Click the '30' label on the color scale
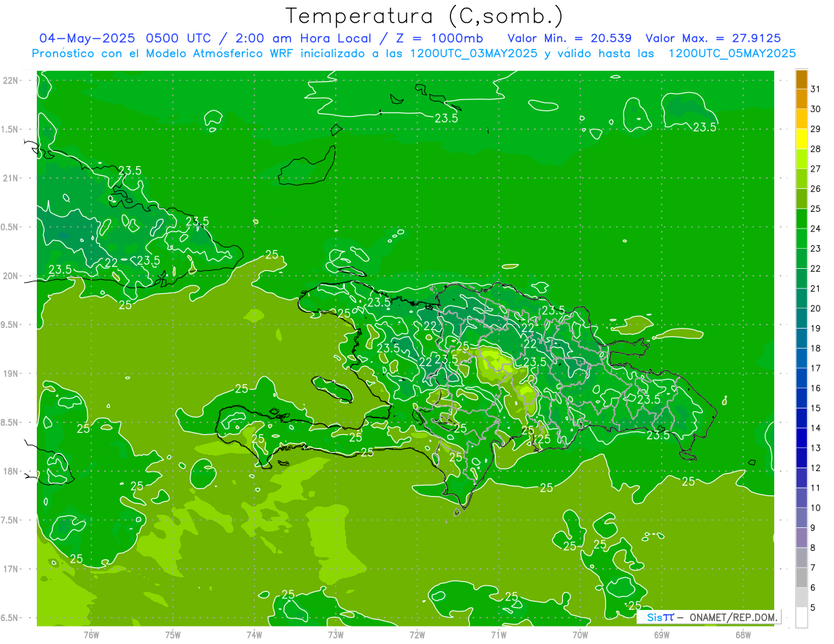 click(816, 109)
